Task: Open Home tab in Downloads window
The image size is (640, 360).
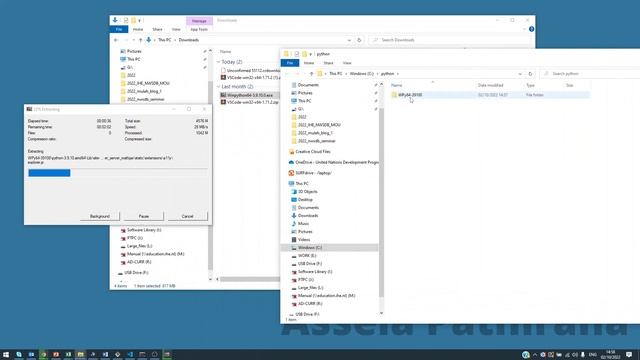Action: (x=138, y=29)
